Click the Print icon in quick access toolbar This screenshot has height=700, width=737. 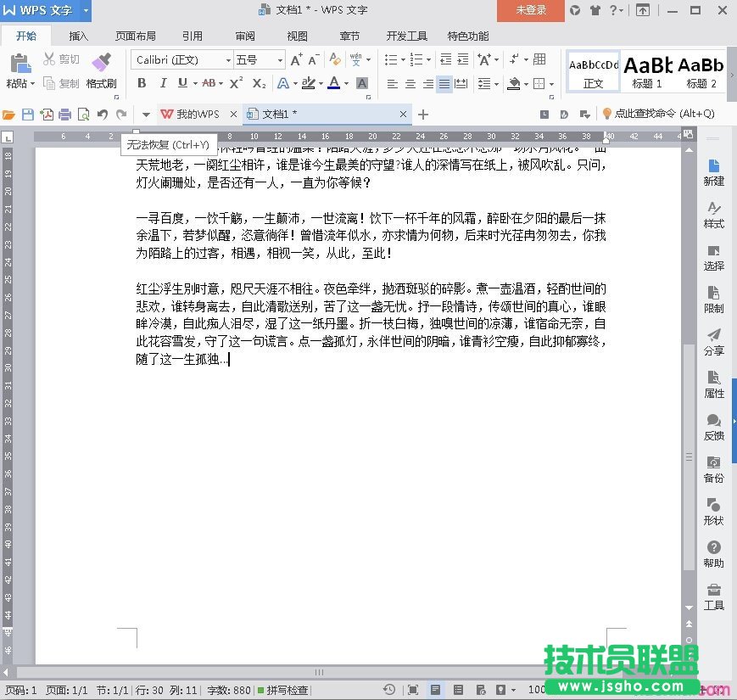click(x=65, y=115)
